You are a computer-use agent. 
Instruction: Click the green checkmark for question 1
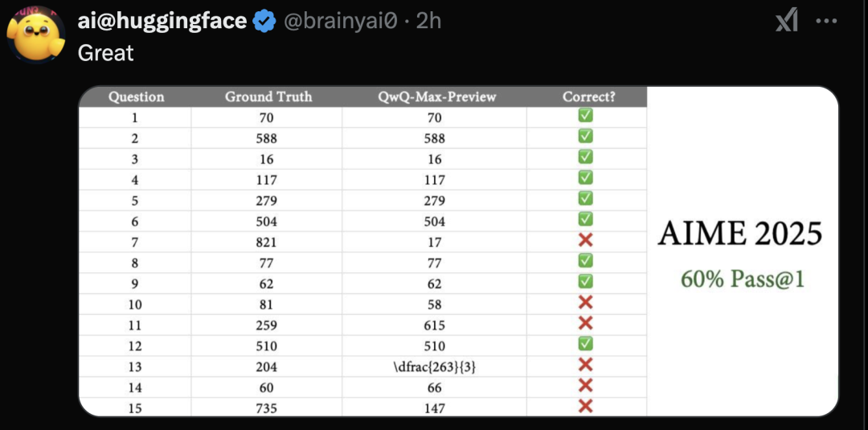[x=586, y=115]
